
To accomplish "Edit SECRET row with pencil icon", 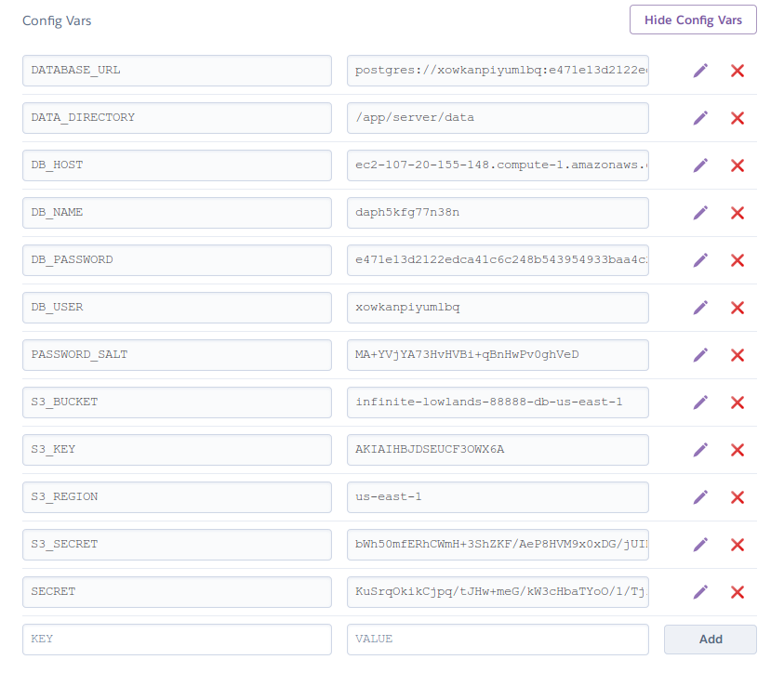I will click(700, 592).
